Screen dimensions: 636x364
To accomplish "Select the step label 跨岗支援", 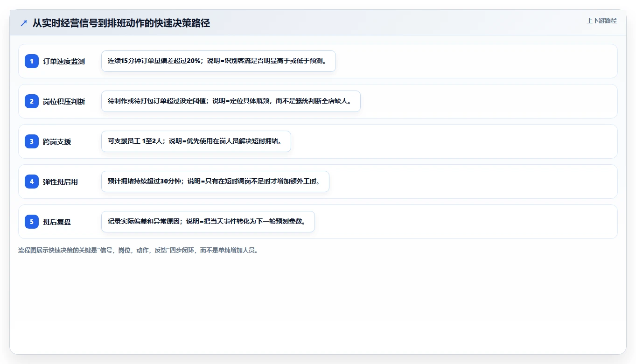I will [57, 141].
